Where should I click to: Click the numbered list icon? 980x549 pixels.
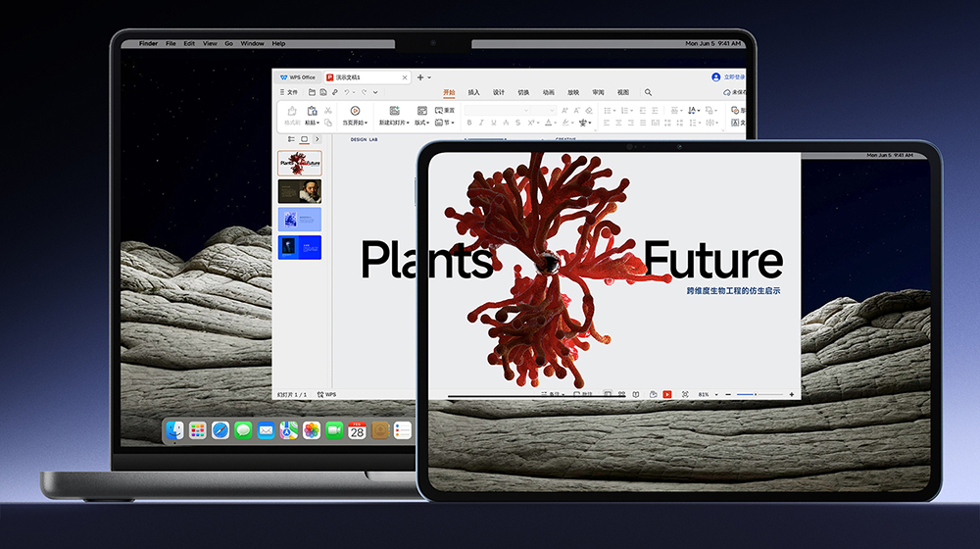[x=625, y=111]
